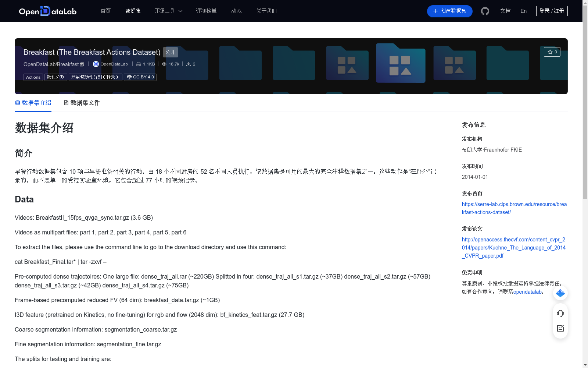Open 评测榜单 navigation item
588x368 pixels.
[x=207, y=11]
